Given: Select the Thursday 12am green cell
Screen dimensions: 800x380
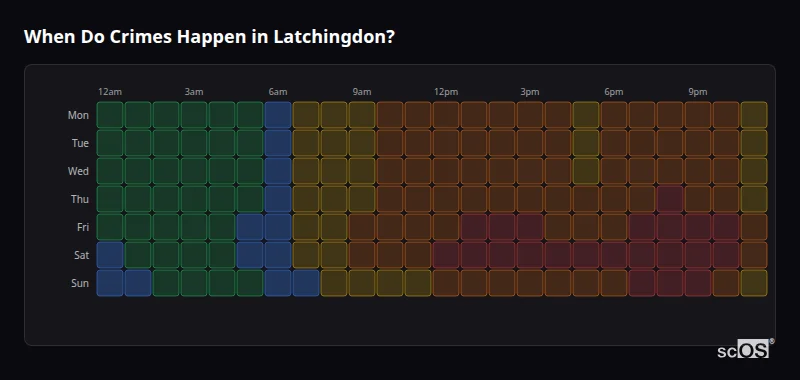Looking at the screenshot, I should (x=110, y=199).
